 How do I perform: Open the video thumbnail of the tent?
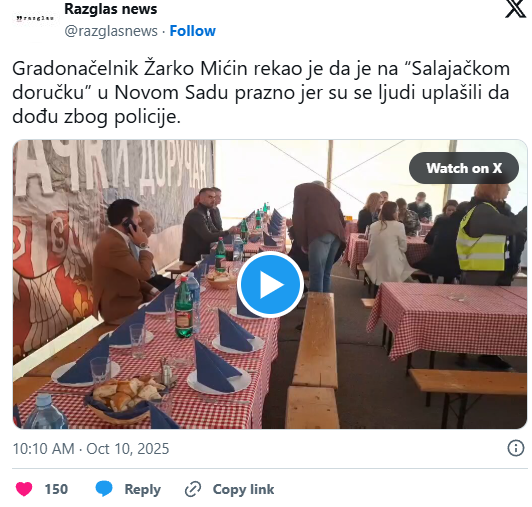pos(270,284)
